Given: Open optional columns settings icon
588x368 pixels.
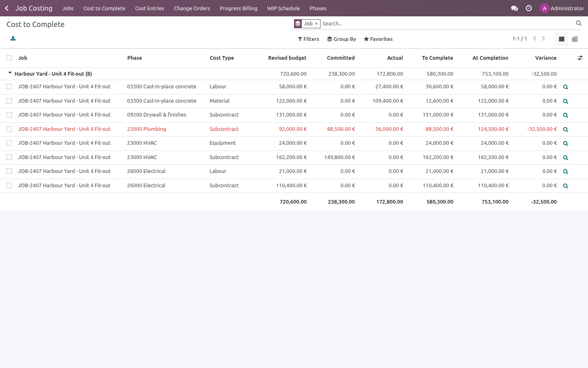Looking at the screenshot, I should click(x=580, y=58).
